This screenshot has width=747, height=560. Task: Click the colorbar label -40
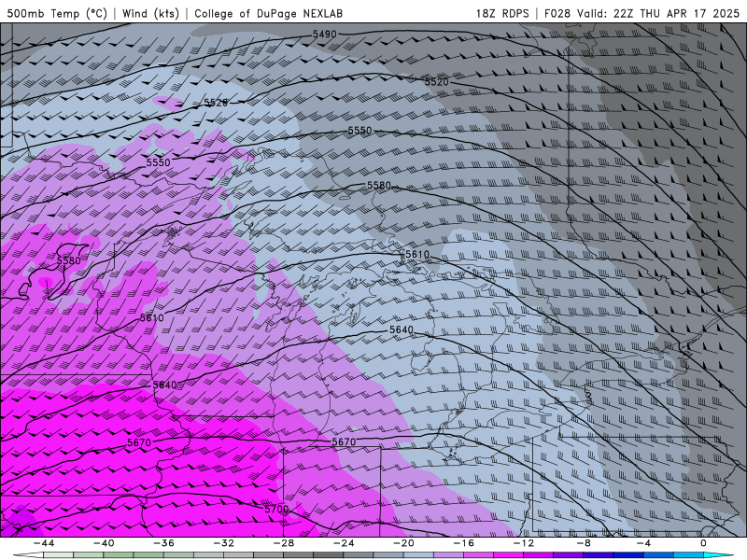(x=104, y=543)
